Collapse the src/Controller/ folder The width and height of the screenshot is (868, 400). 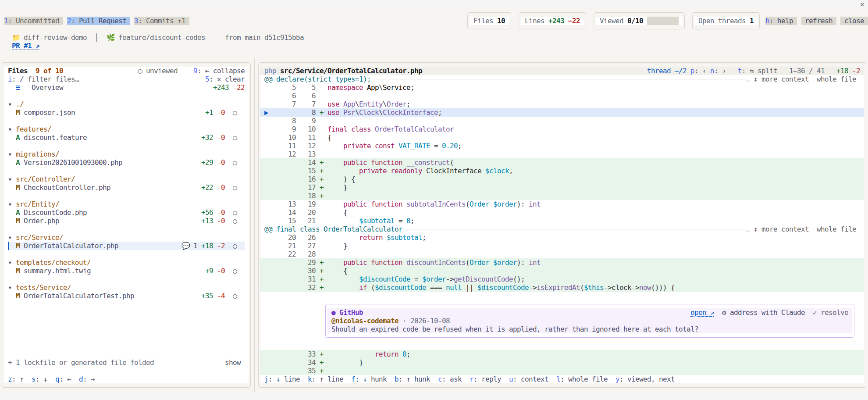tap(10, 179)
